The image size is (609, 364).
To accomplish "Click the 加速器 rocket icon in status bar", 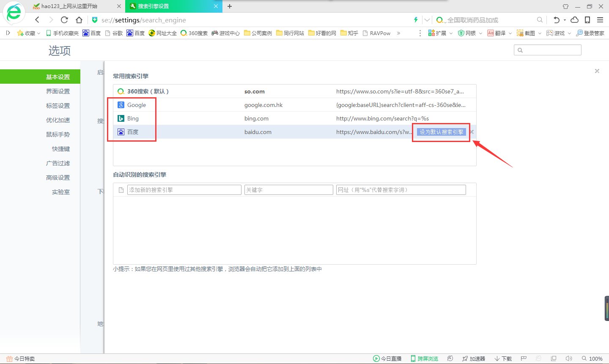I will (x=473, y=359).
